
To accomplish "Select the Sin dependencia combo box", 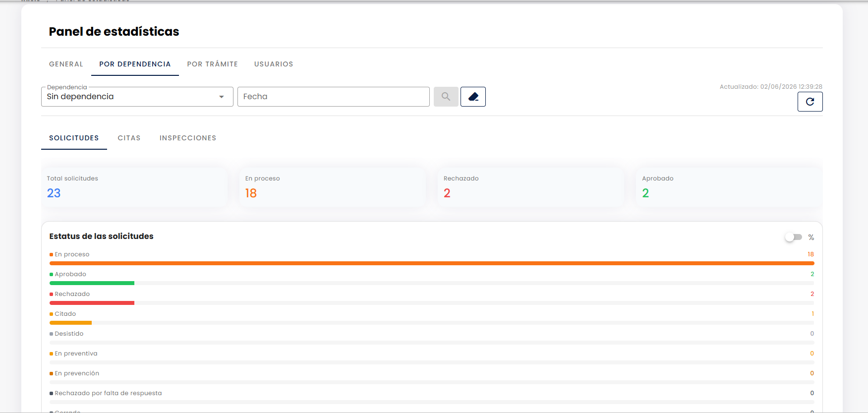I will 137,97.
